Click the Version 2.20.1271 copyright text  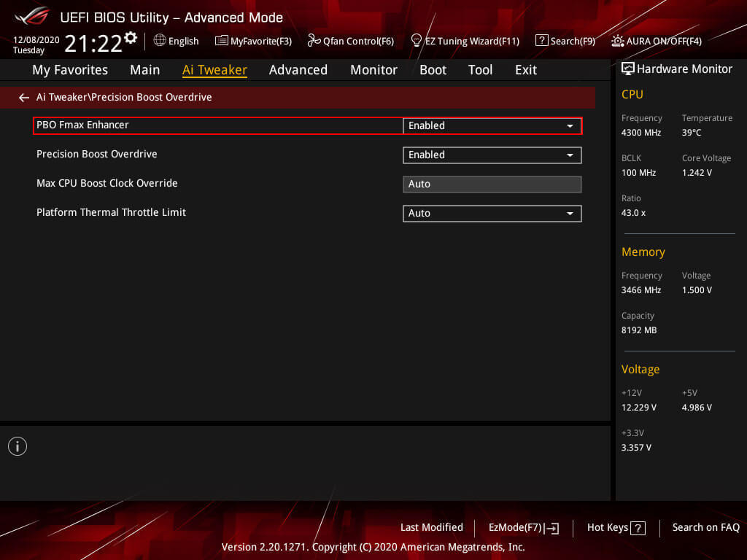(373, 547)
